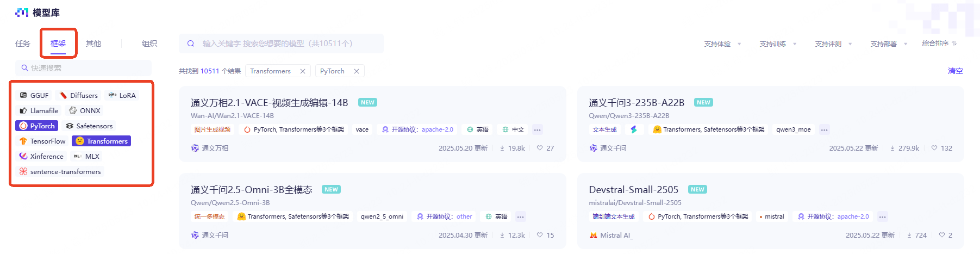Toggle the Safetensors framework filter
Image resolution: width=980 pixels, height=254 pixels.
[x=89, y=126]
